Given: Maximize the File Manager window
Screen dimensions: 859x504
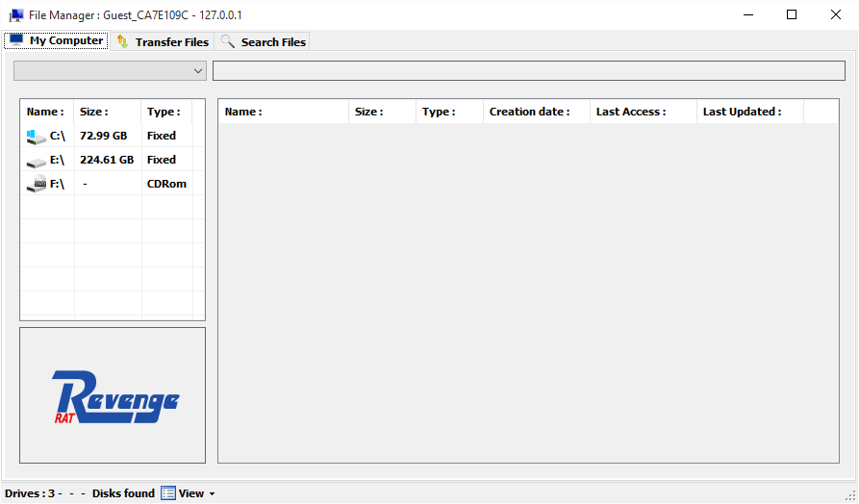Looking at the screenshot, I should [792, 14].
